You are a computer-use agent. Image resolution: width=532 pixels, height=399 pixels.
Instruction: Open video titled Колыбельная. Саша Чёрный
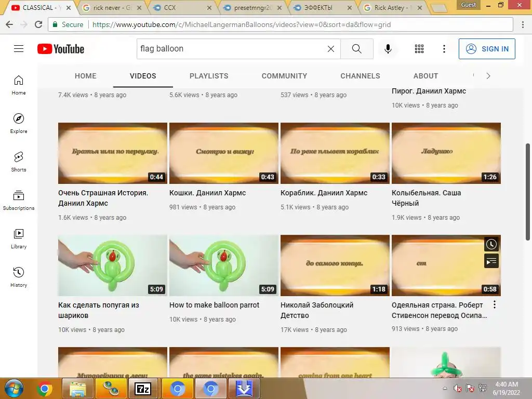coord(426,198)
